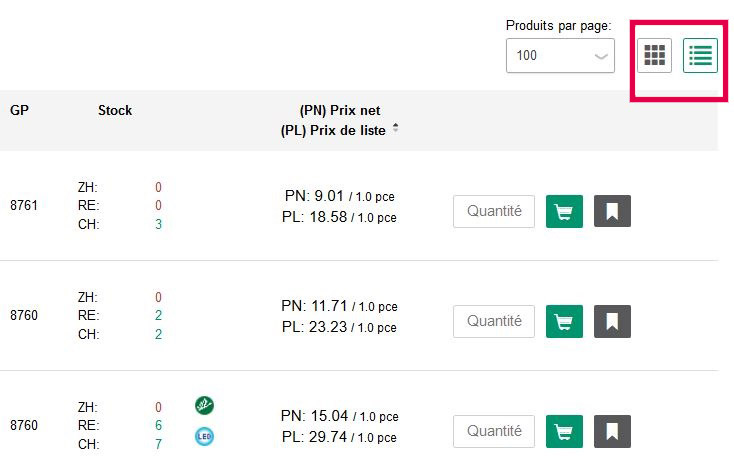Add the 9.01 net price product to cart
This screenshot has width=734, height=472.
pyautogui.click(x=564, y=211)
